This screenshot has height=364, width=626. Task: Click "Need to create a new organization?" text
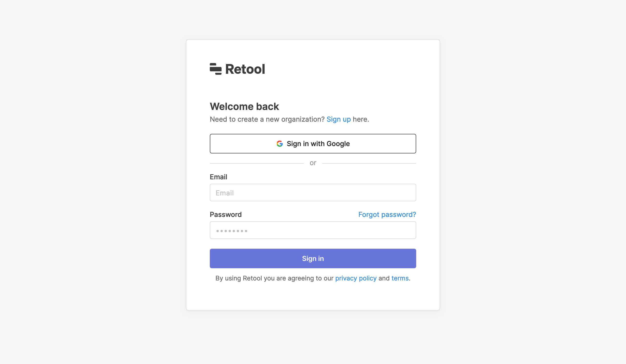(x=267, y=119)
